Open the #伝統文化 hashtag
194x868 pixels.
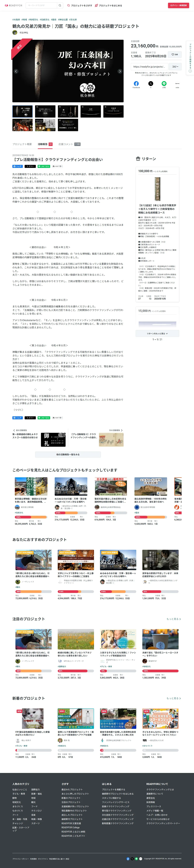pyautogui.click(x=44, y=19)
